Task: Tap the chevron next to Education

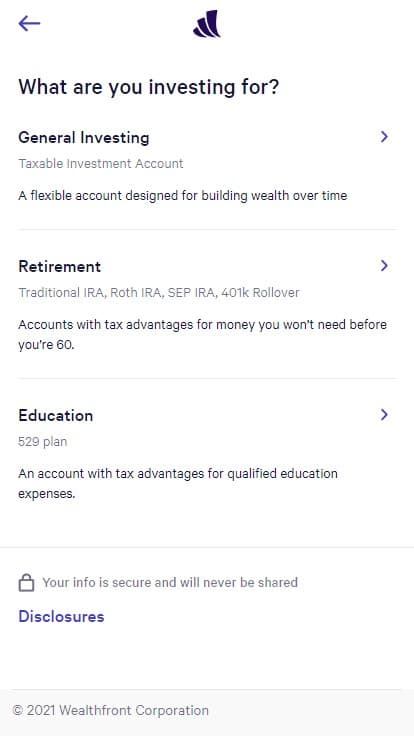Action: (384, 414)
